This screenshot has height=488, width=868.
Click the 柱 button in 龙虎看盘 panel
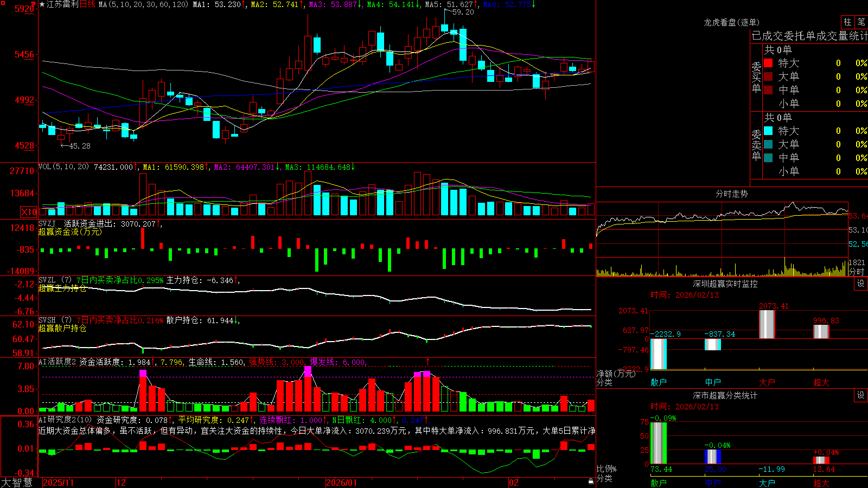point(847,22)
